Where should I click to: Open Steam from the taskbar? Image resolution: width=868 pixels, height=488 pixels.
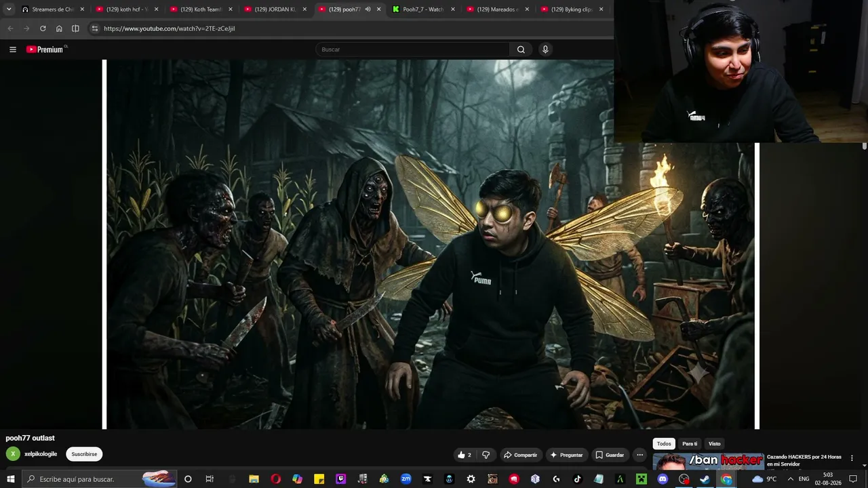tap(705, 479)
